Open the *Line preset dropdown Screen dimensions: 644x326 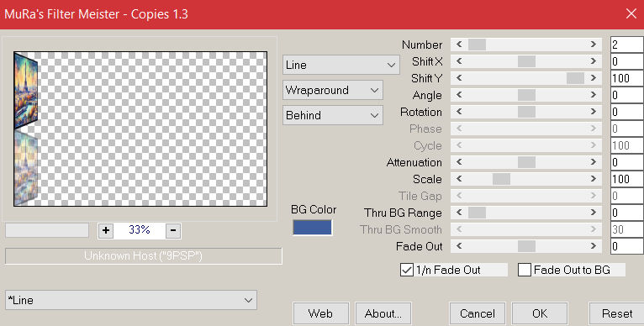tap(131, 300)
